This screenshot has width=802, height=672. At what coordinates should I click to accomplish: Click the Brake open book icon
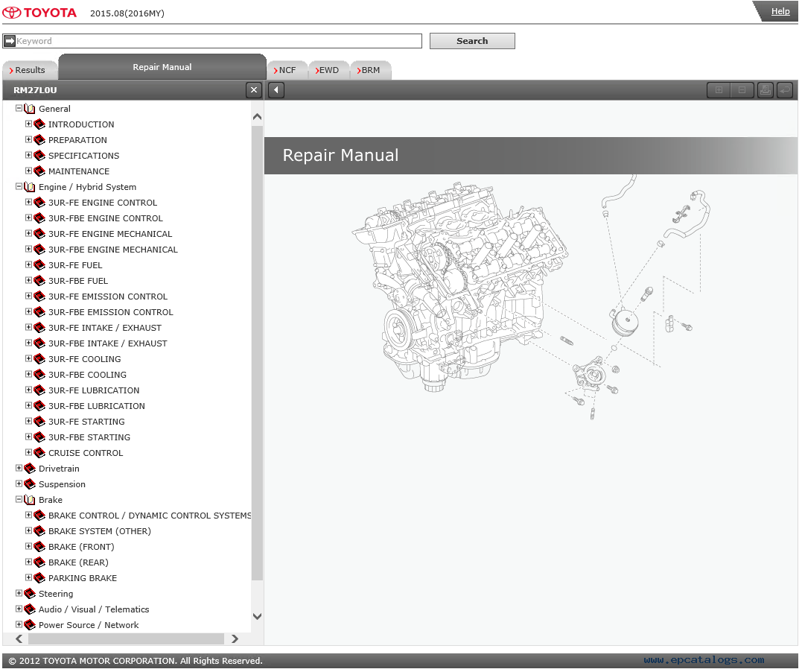(30, 499)
